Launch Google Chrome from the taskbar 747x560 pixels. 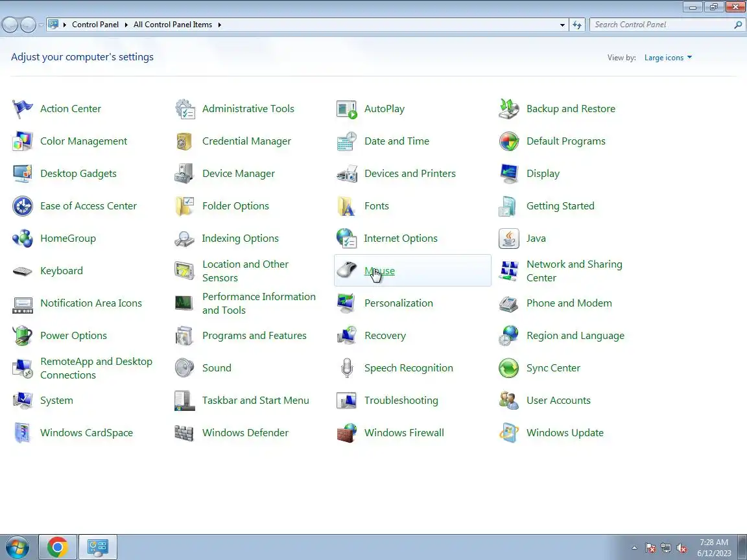pyautogui.click(x=57, y=548)
